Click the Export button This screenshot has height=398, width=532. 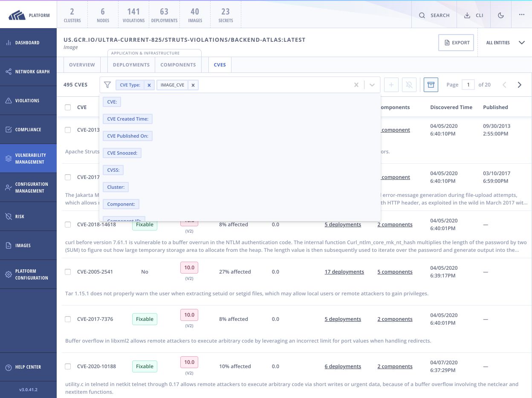(456, 43)
